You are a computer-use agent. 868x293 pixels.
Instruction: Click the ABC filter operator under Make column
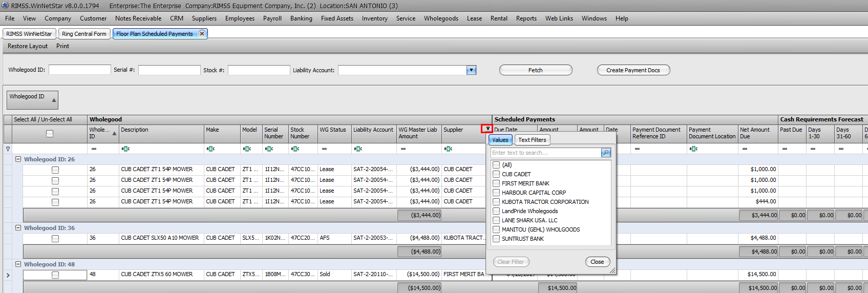coord(210,149)
